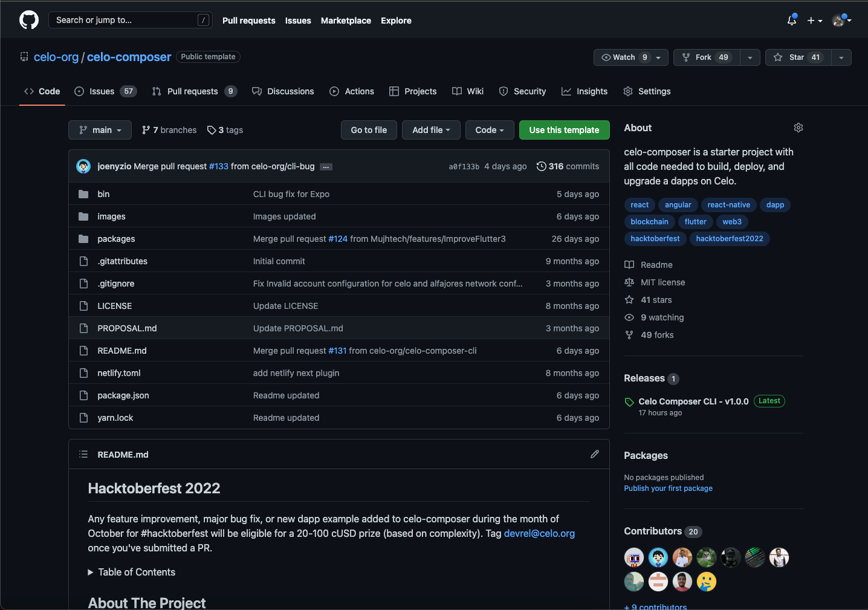This screenshot has width=868, height=610.
Task: Select the react-native topic tag
Action: 728,205
